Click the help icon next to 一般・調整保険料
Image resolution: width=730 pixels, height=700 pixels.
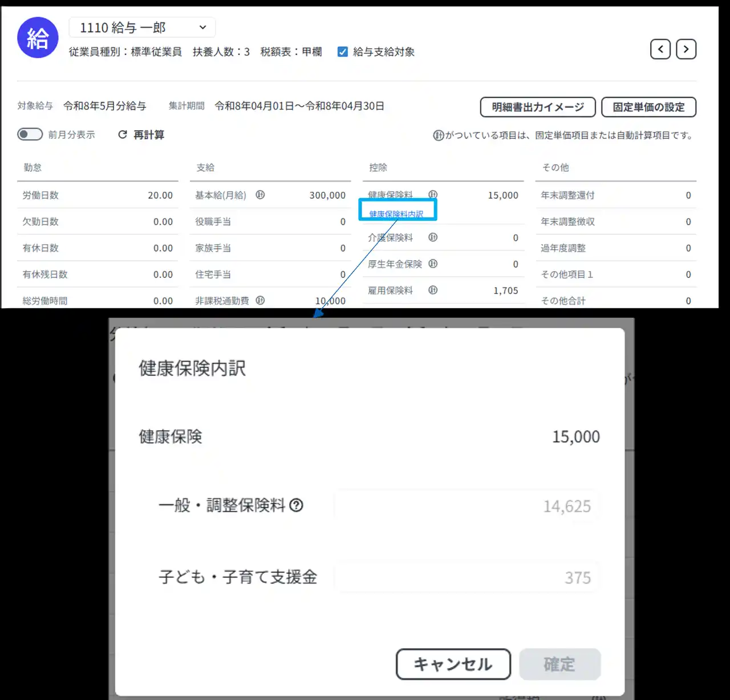[297, 505]
